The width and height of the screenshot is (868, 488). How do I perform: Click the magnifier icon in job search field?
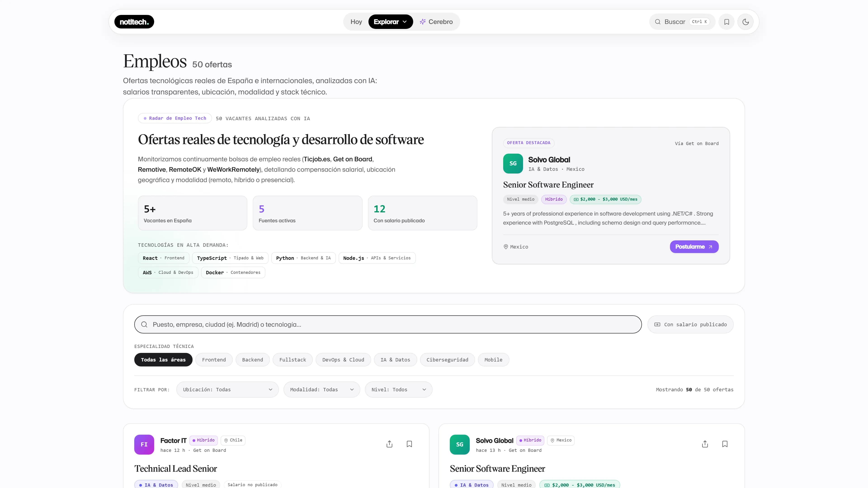[x=144, y=324]
